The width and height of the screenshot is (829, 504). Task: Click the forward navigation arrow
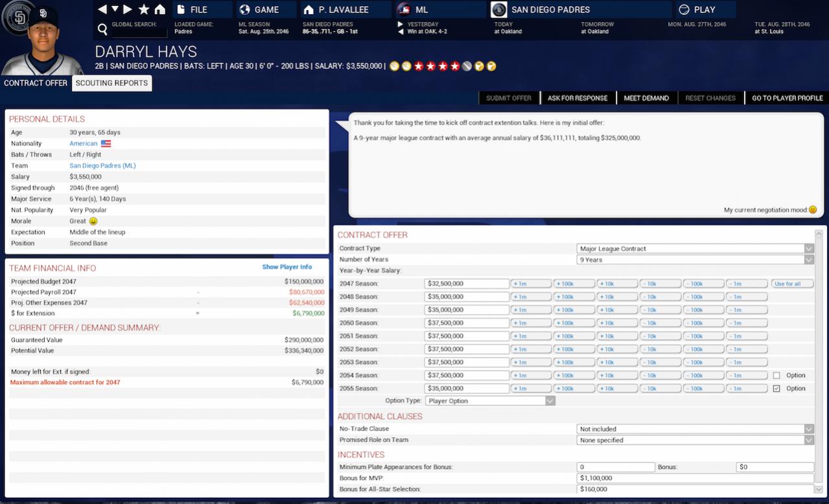tap(128, 10)
